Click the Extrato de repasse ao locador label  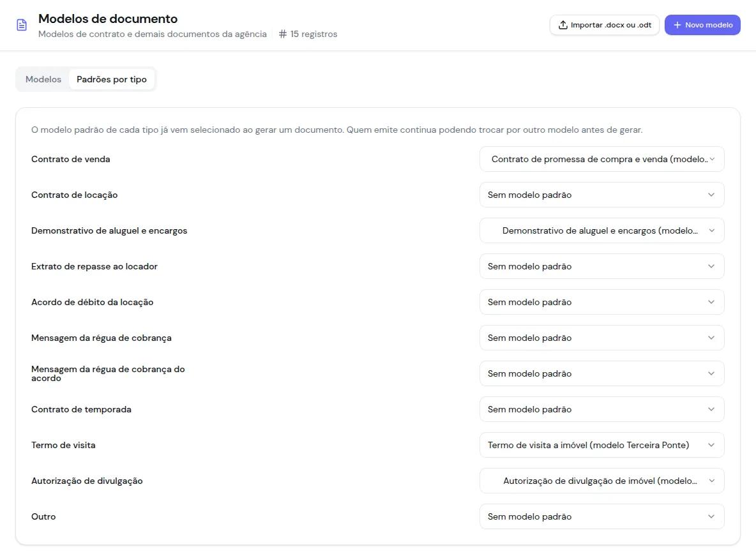tap(94, 266)
